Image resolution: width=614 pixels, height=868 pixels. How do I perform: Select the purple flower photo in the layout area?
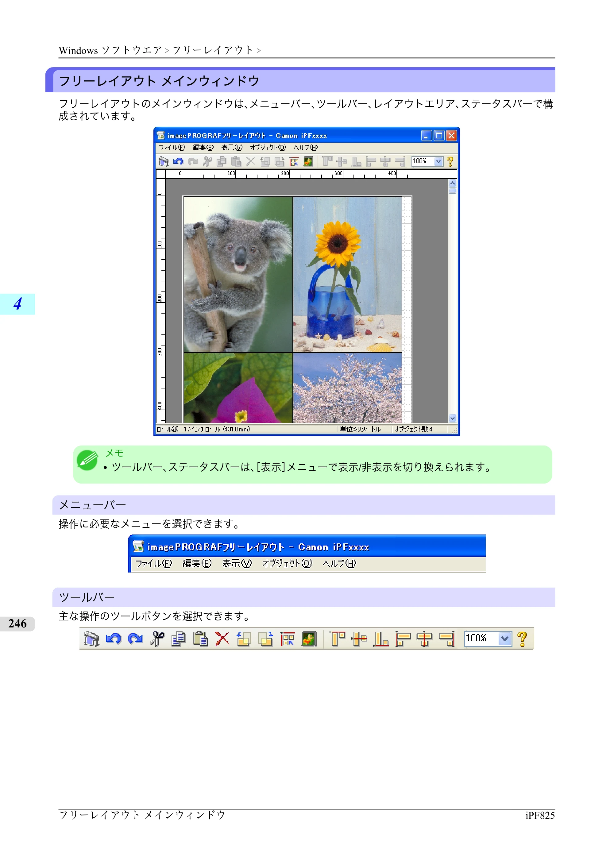(238, 388)
